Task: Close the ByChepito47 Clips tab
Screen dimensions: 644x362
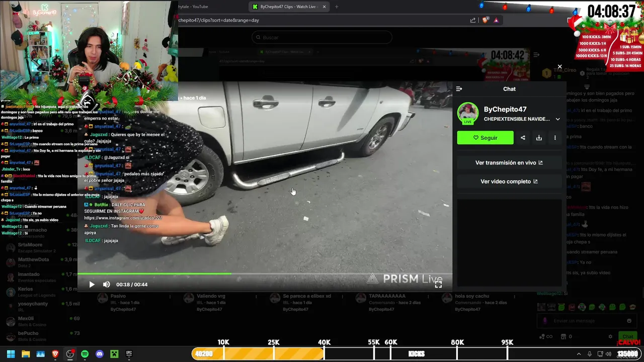Action: [x=324, y=7]
